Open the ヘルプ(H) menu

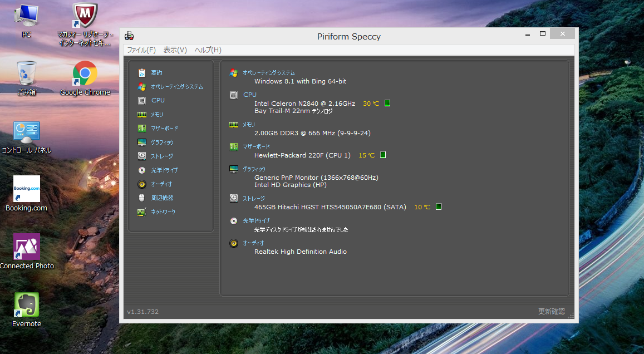[208, 50]
